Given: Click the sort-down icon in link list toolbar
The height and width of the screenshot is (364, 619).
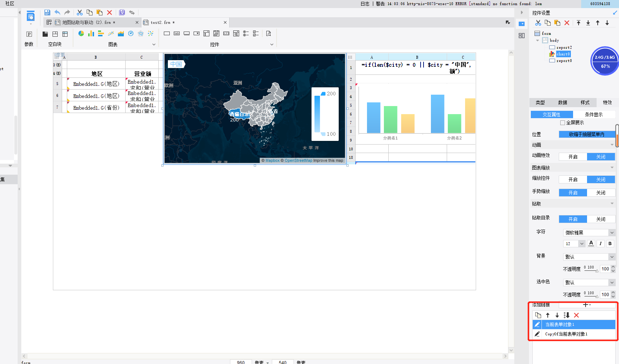Looking at the screenshot, I should 567,315.
